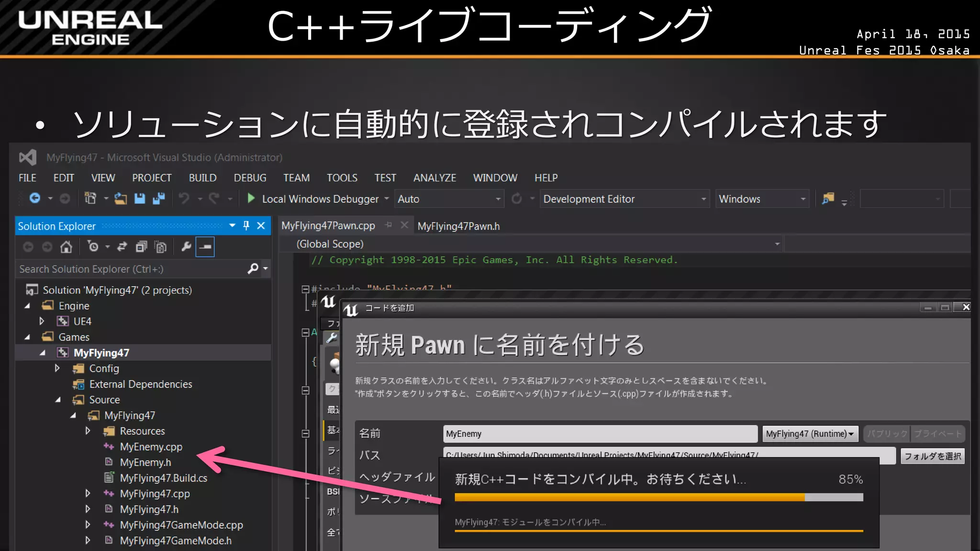
Task: Click the Solution Explorer Home icon
Action: tap(66, 247)
